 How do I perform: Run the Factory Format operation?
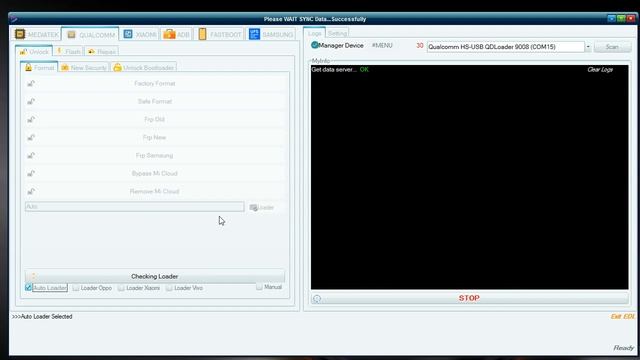point(155,83)
